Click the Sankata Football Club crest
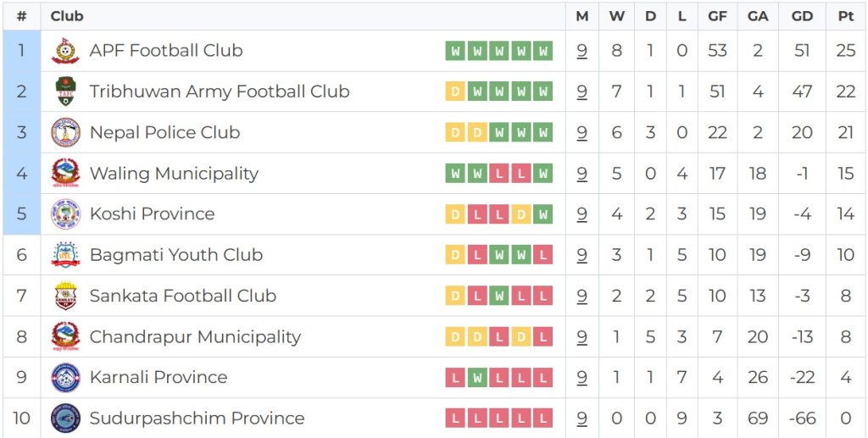The width and height of the screenshot is (868, 438). (x=65, y=296)
